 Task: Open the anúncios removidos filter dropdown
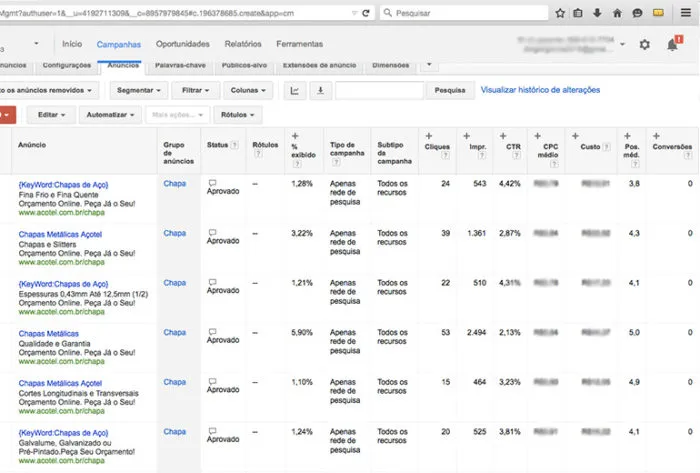pyautogui.click(x=48, y=91)
